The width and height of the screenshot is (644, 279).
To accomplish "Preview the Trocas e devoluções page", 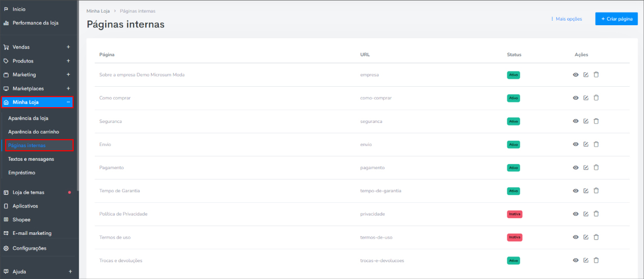I will 576,260.
